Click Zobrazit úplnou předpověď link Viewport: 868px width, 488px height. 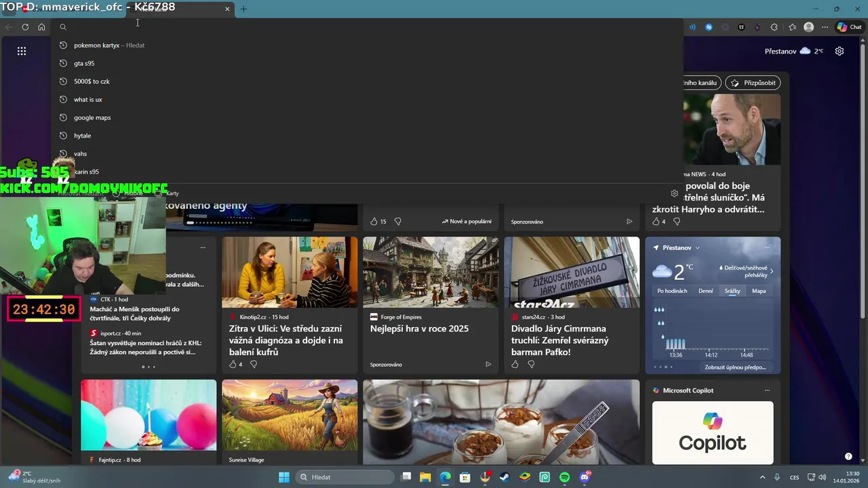tap(735, 367)
